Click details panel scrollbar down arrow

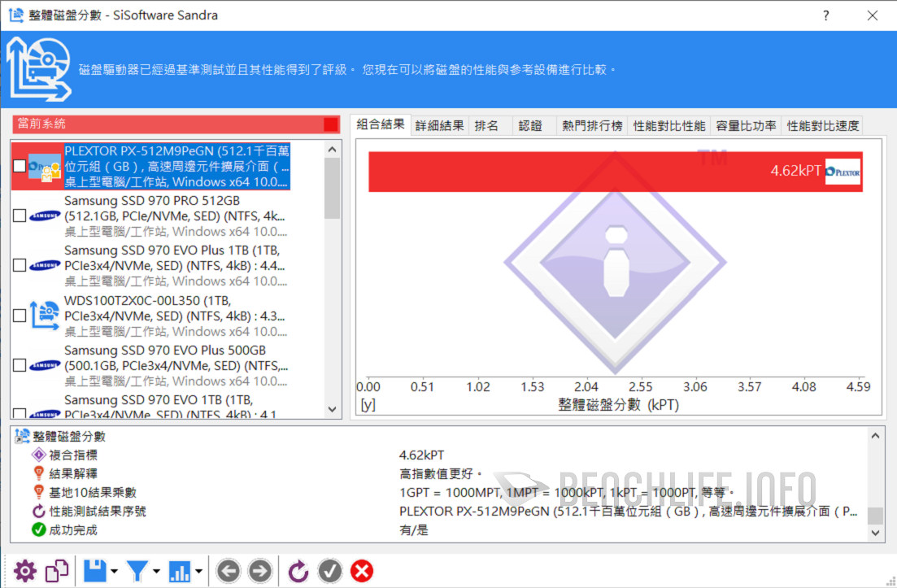(x=875, y=533)
